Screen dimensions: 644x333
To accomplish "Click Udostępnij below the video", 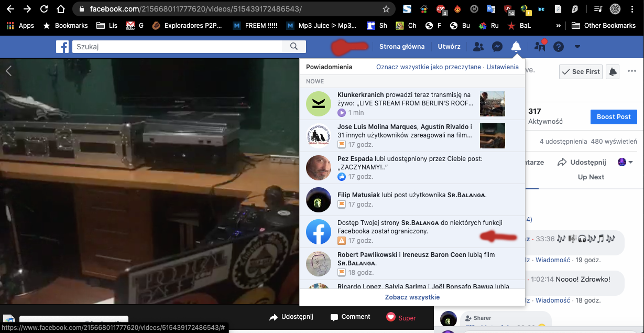I will [291, 317].
